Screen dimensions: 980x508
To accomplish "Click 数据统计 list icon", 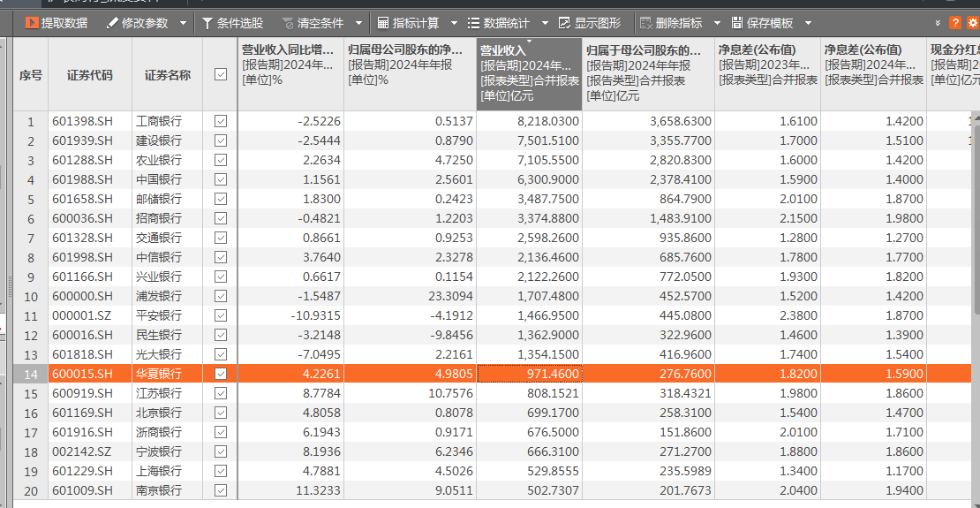I will point(474,23).
